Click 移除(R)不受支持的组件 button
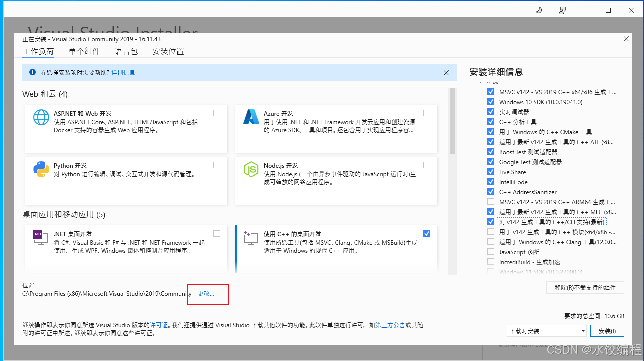The height and width of the screenshot is (361, 644). [585, 287]
